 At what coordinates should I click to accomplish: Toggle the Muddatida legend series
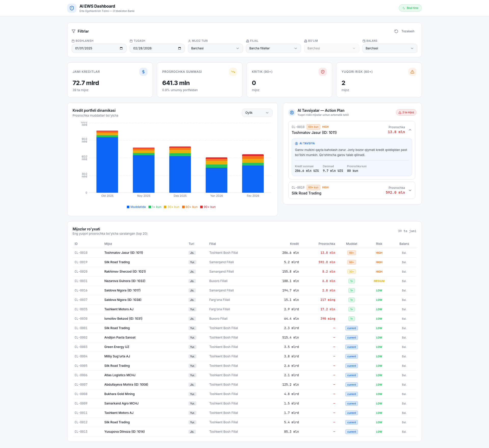tap(136, 207)
